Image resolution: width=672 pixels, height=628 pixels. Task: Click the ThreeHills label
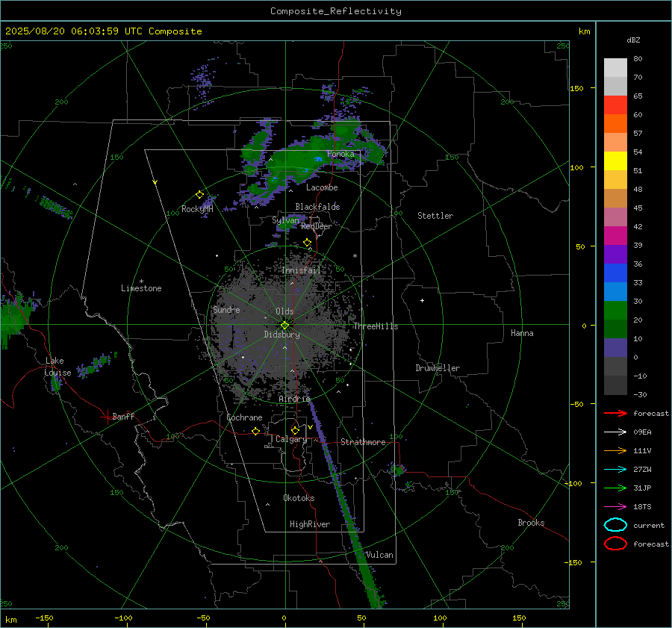pyautogui.click(x=376, y=326)
